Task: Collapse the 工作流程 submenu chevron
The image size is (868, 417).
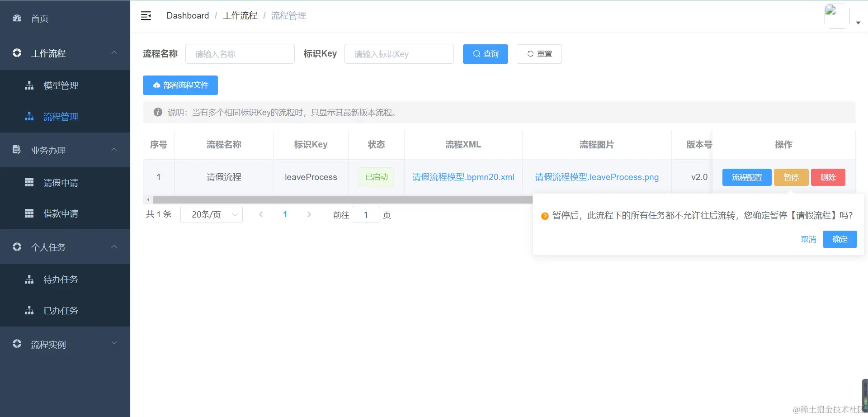Action: click(x=114, y=53)
